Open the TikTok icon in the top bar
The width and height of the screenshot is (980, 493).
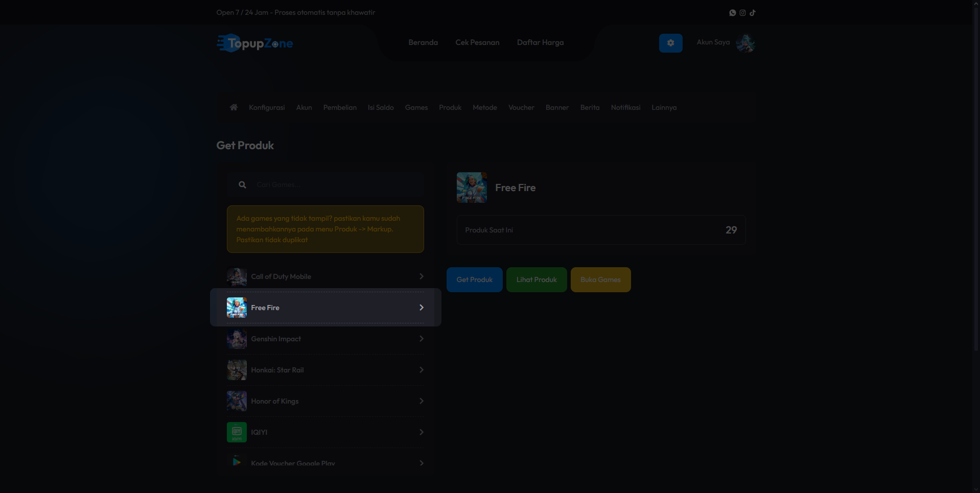pos(753,13)
